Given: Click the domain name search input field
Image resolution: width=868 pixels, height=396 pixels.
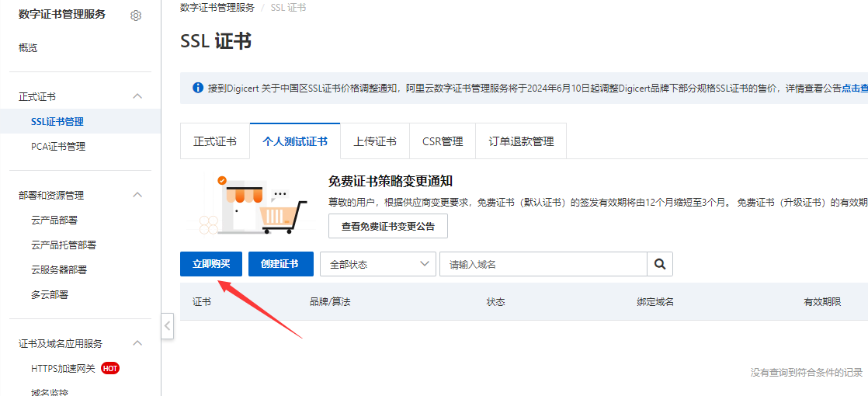Looking at the screenshot, I should tap(543, 264).
